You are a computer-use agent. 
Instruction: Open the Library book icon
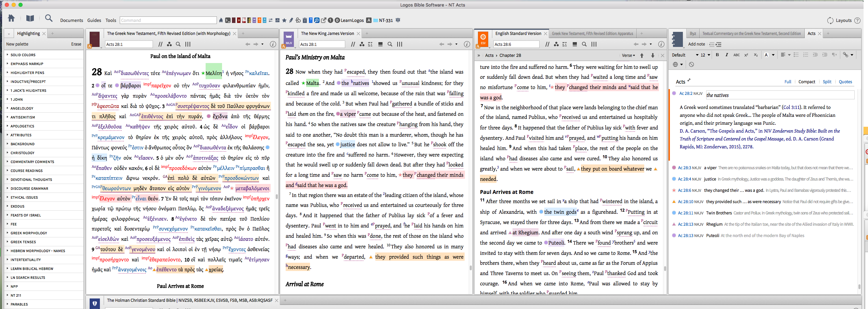30,18
